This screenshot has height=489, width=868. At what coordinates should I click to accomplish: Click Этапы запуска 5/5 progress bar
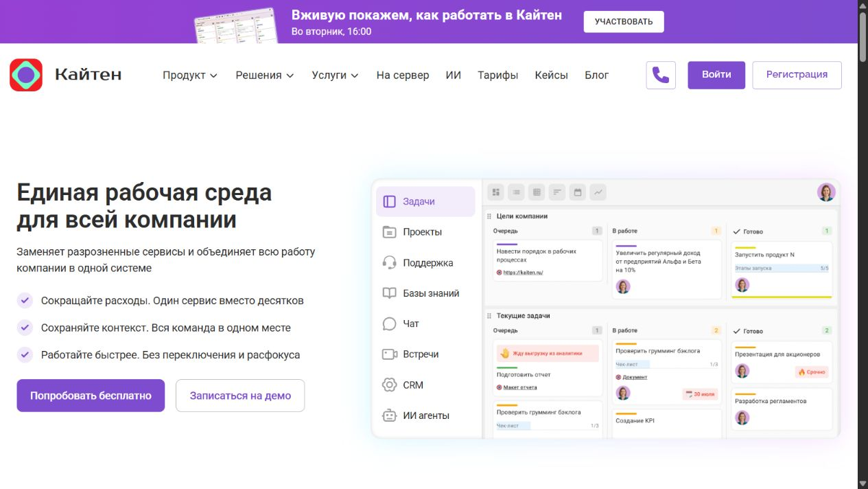coord(782,269)
